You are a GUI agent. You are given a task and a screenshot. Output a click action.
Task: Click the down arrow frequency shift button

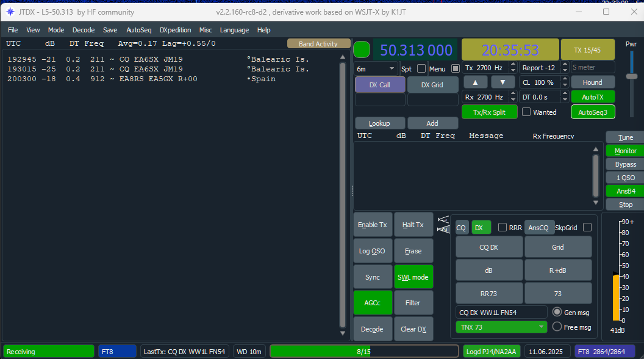click(503, 82)
